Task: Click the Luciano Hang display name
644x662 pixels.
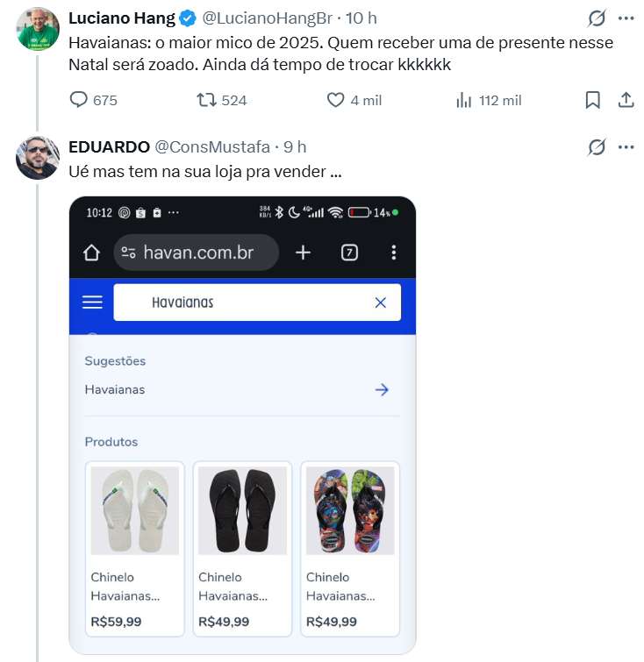Action: coord(121,18)
